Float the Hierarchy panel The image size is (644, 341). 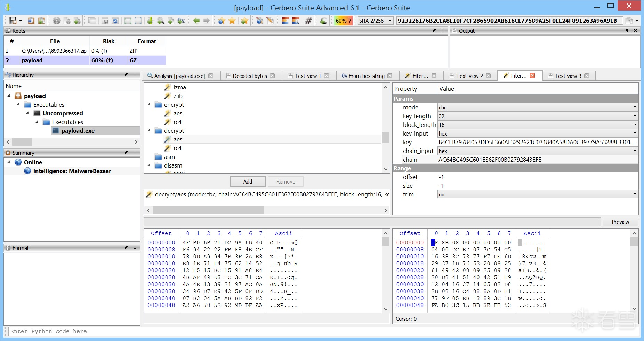[x=127, y=75]
